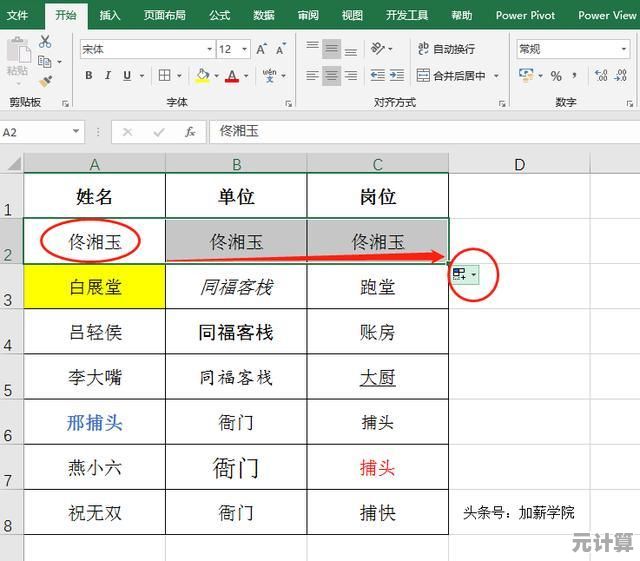Image resolution: width=640 pixels, height=561 pixels.
Task: Toggle Italic formatting
Action: click(x=108, y=76)
